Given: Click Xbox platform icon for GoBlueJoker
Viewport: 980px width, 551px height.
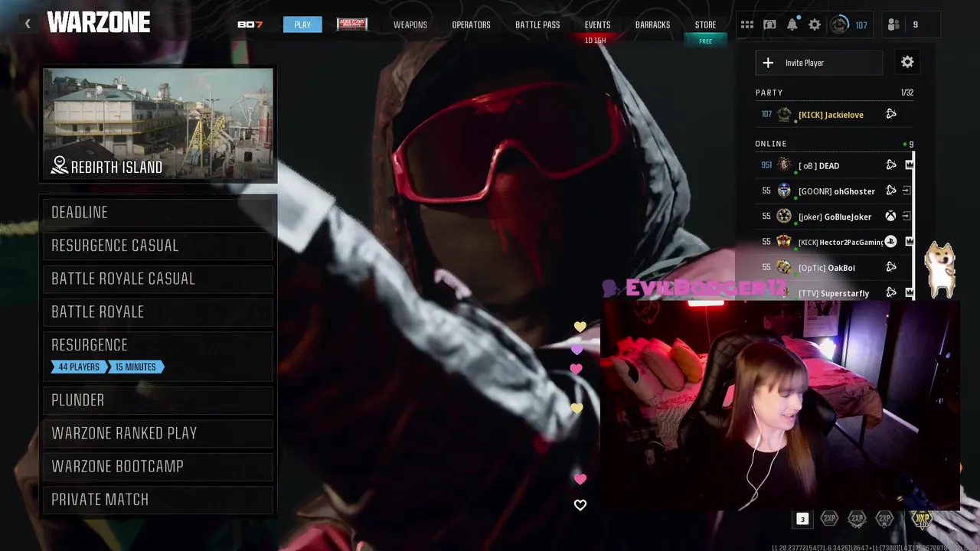Looking at the screenshot, I should (x=891, y=217).
